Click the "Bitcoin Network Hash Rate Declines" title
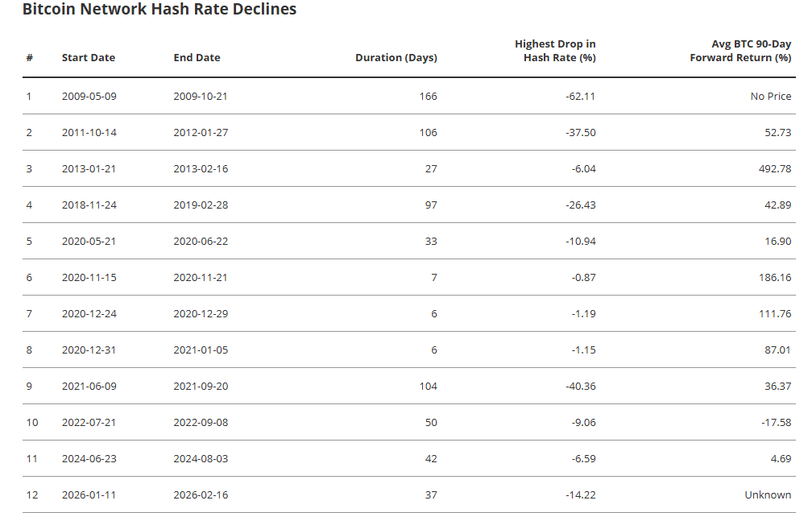Screen dimensions: 812x513 point(159,10)
